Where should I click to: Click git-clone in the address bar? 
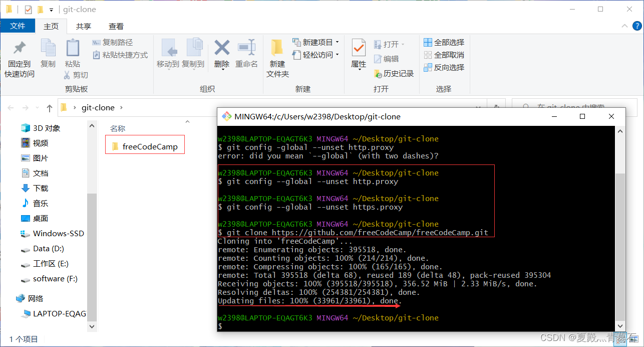(x=98, y=107)
